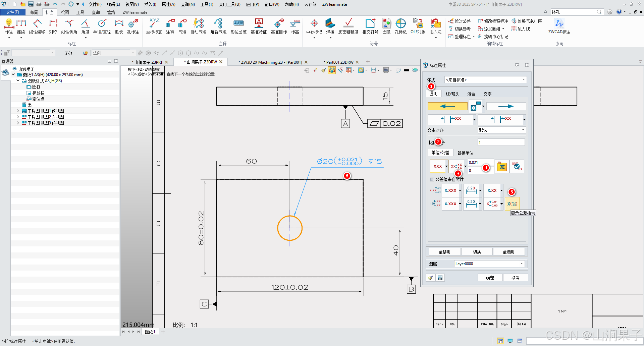Click 确定 to confirm properties
Image resolution: width=644 pixels, height=346 pixels.
pyautogui.click(x=490, y=278)
